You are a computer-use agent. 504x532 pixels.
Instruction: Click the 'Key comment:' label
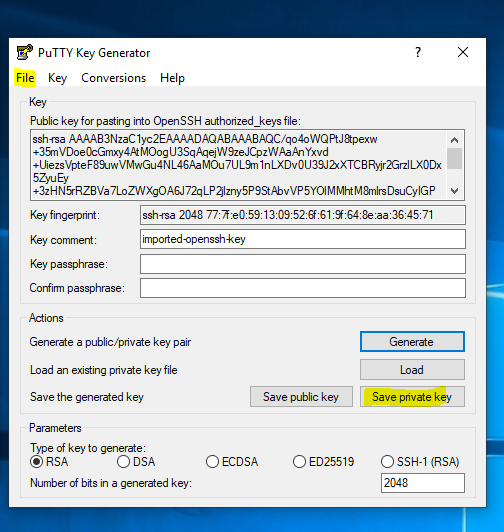[x=63, y=240]
